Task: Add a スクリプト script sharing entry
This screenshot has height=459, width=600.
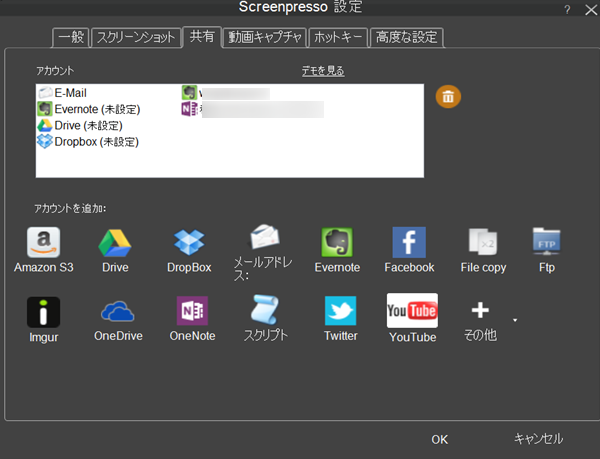Action: pyautogui.click(x=266, y=318)
